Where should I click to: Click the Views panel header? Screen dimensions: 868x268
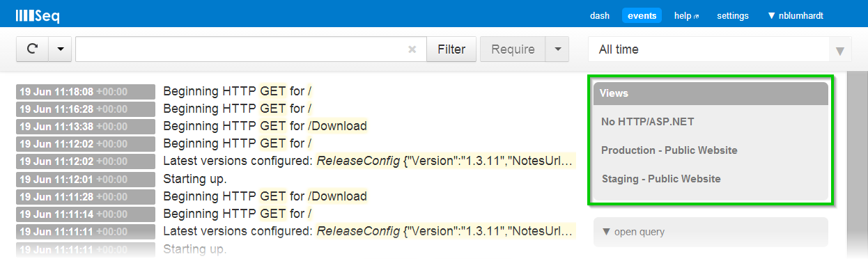point(711,93)
